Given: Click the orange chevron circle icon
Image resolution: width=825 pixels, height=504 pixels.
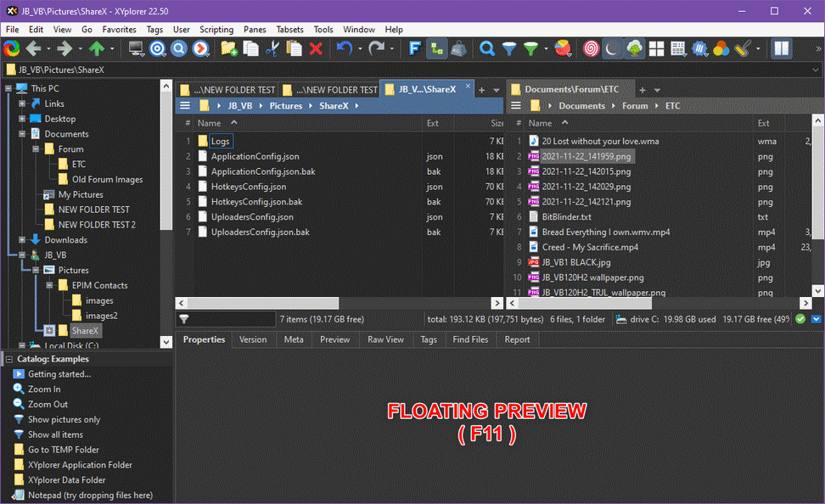Looking at the screenshot, I should [x=200, y=49].
